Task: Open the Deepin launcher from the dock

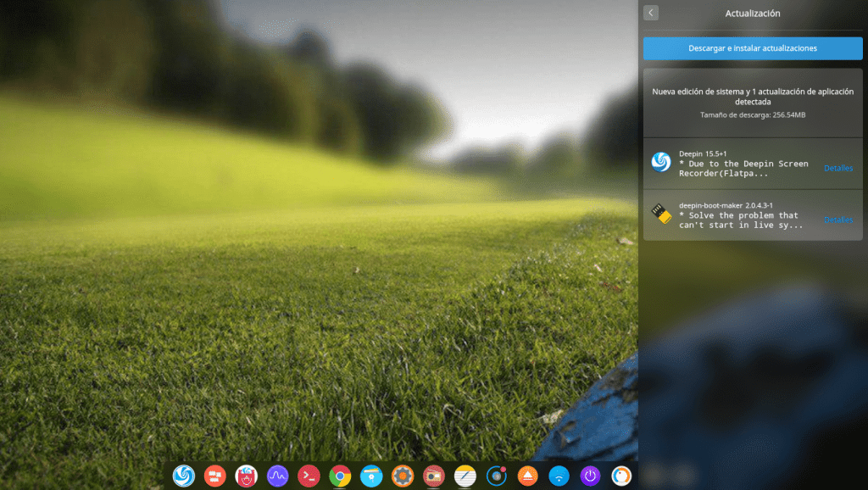Action: click(183, 476)
